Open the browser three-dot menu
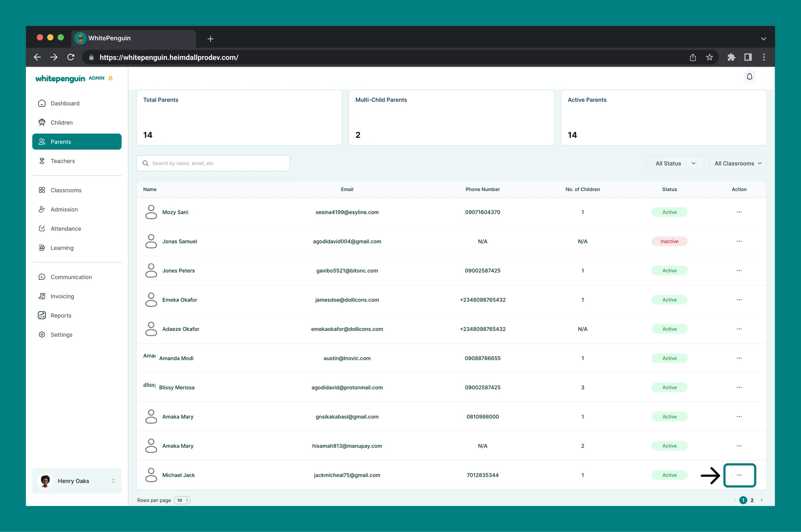 (x=764, y=57)
